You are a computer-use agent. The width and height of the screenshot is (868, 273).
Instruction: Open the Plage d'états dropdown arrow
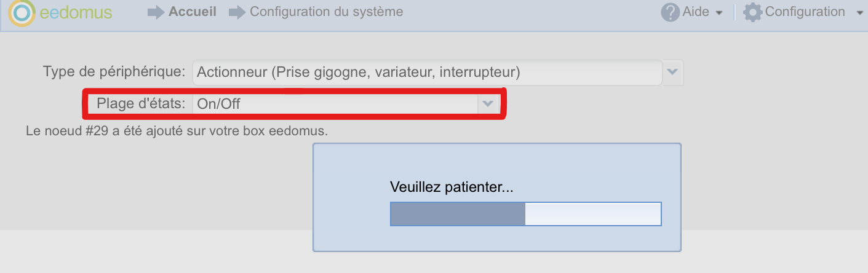click(488, 104)
